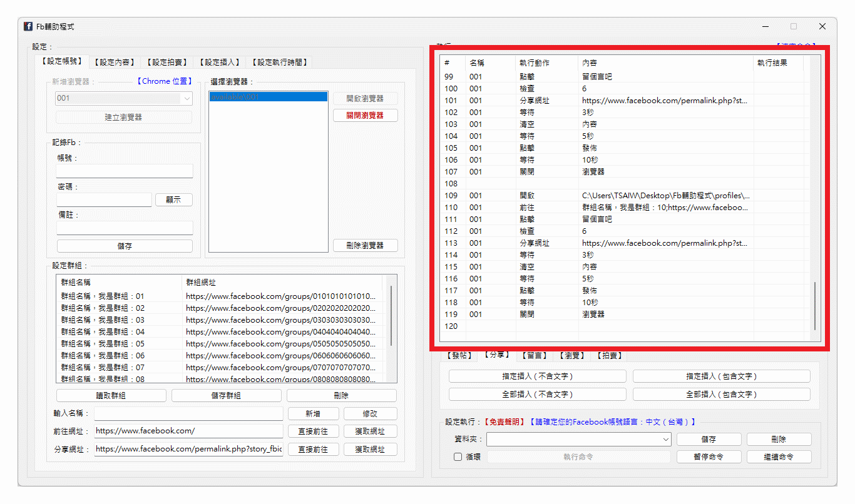Screen dimensions: 855x504
Task: Click 顯示 to reveal the password
Action: tap(173, 199)
